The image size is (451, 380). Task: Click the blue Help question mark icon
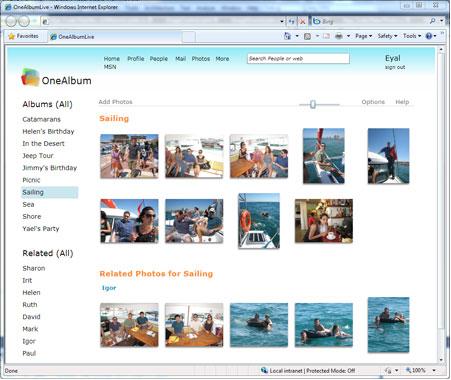pos(429,36)
